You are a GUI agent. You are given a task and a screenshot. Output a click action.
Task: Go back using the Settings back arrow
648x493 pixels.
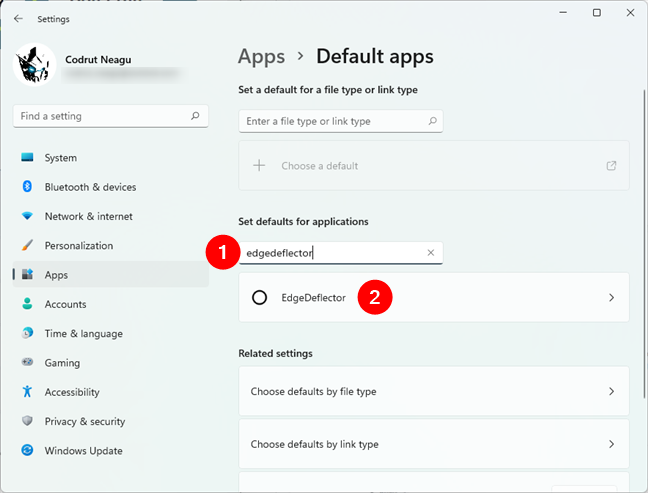[18, 19]
